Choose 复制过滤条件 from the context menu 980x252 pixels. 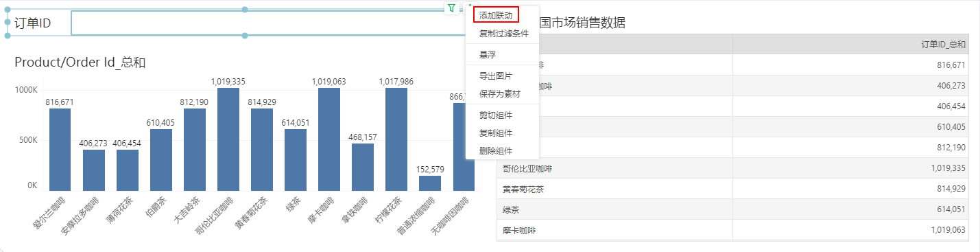click(x=504, y=33)
